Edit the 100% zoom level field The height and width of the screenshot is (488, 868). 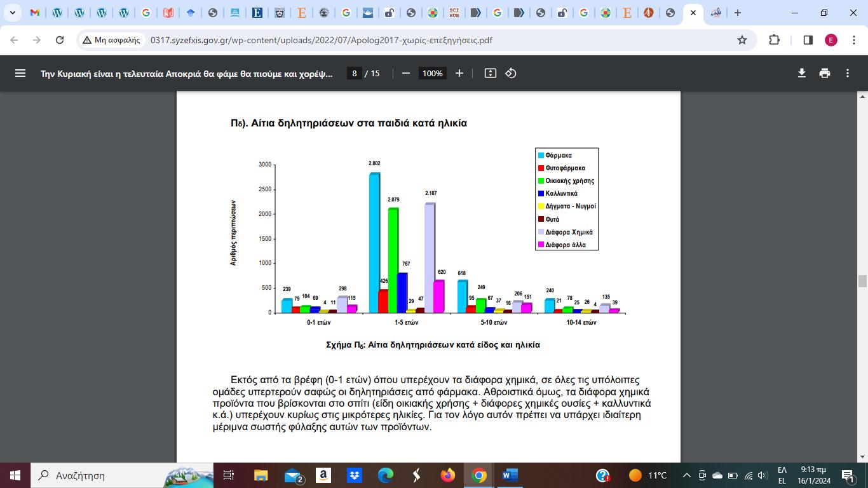point(432,73)
